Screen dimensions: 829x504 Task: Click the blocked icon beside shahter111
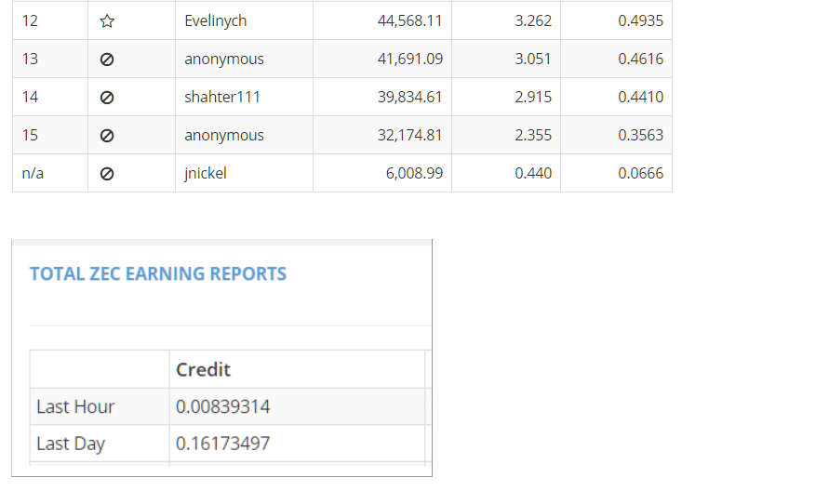tap(107, 98)
